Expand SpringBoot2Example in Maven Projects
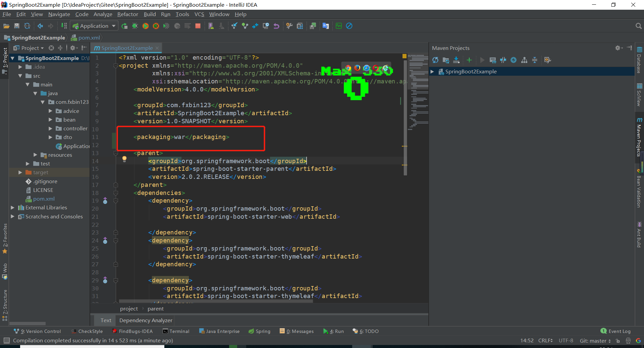The image size is (644, 348). pyautogui.click(x=432, y=72)
